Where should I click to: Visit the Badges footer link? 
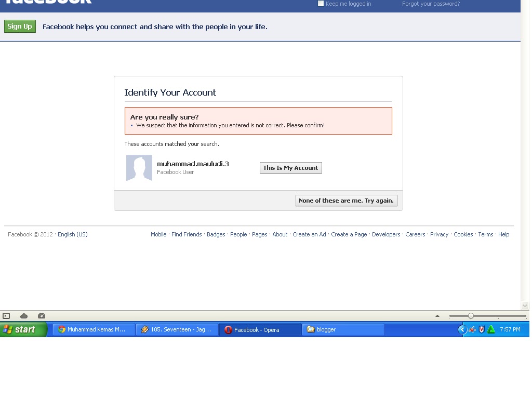216,234
